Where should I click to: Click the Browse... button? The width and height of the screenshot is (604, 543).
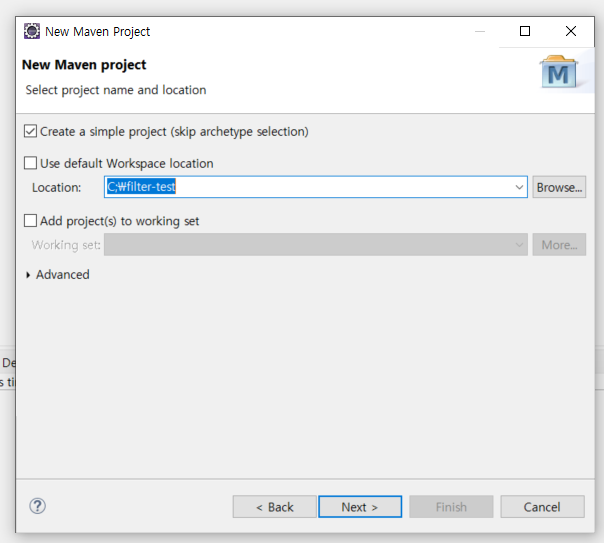coord(559,187)
